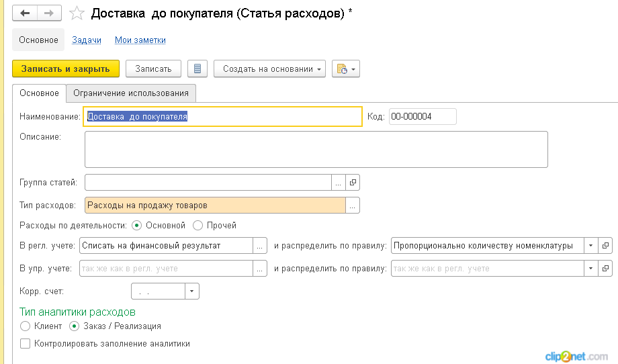
Task: Enable Контролировать заполнение аналитики checkbox
Action: tap(26, 343)
